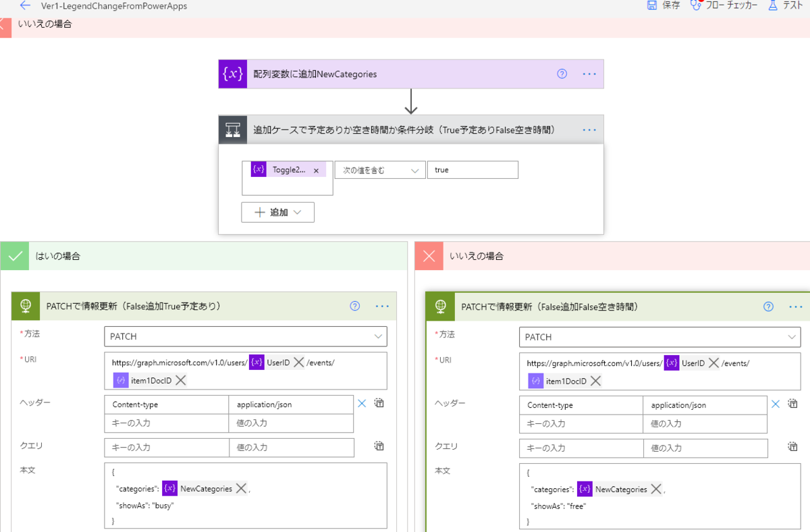Image resolution: width=810 pixels, height=532 pixels.
Task: Click the red X icon of いいえの場合 branch
Action: point(429,255)
